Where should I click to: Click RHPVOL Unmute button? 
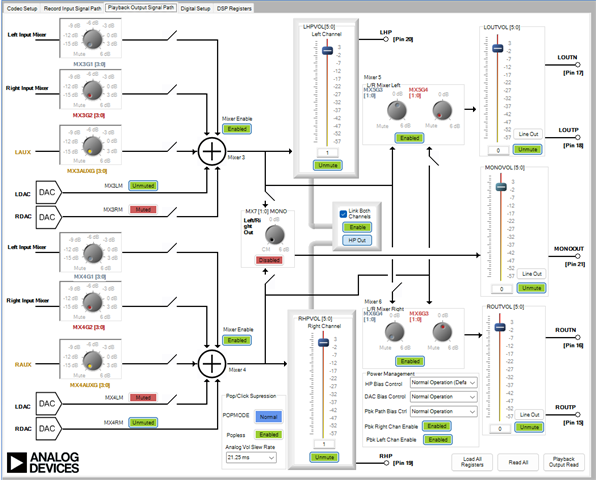[324, 457]
